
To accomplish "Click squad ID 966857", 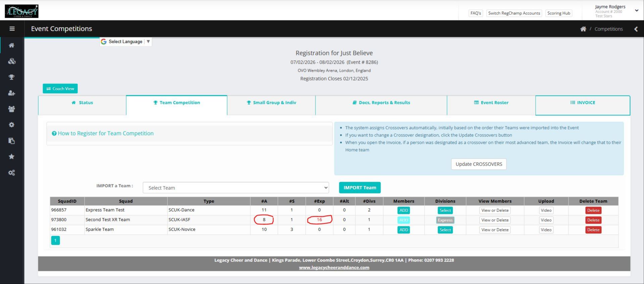I will (59, 210).
